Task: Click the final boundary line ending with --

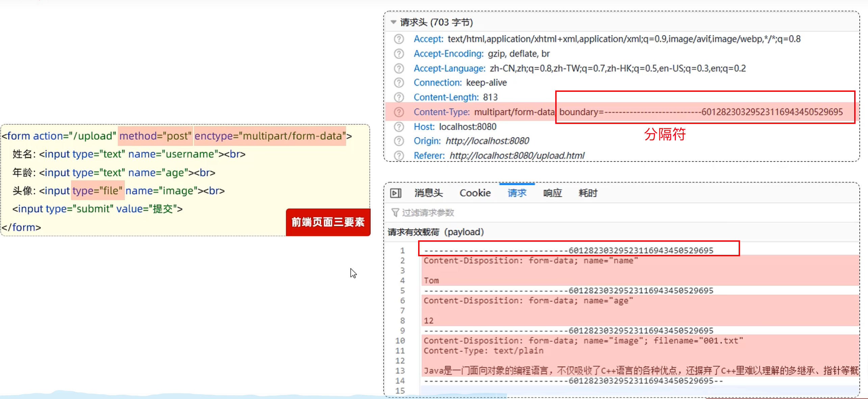Action: (573, 381)
